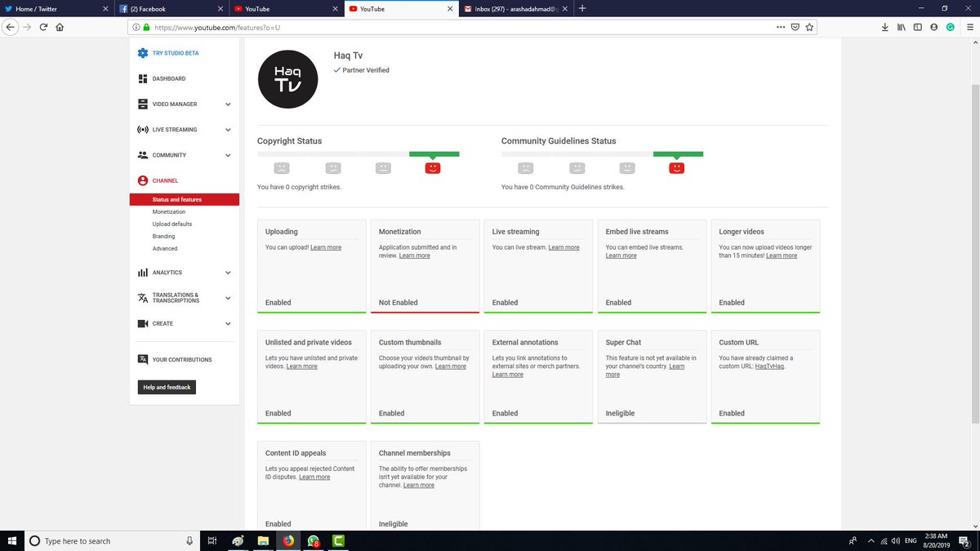
Task: Select Status and features in Channel menu
Action: [184, 199]
